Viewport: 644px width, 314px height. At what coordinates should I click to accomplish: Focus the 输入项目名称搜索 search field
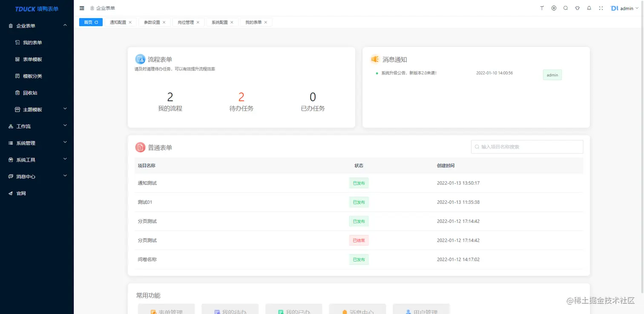(527, 147)
